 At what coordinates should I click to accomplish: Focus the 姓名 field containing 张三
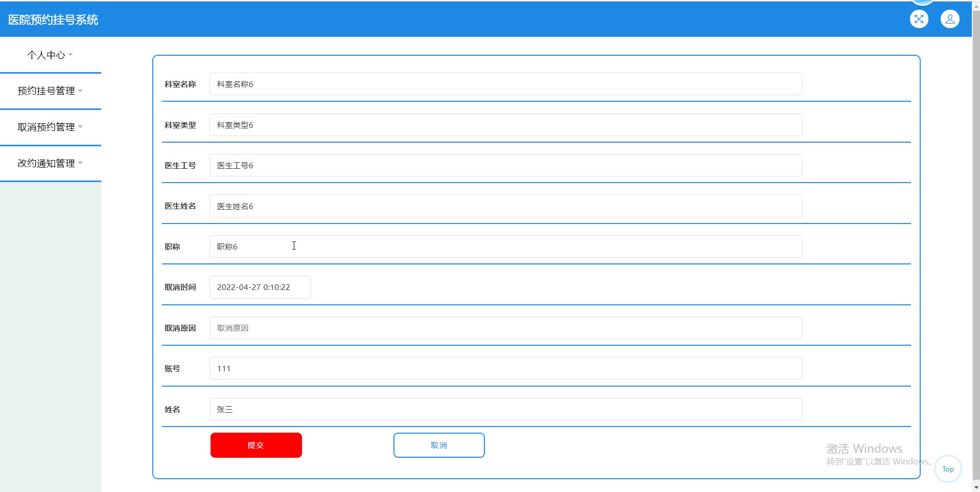505,409
